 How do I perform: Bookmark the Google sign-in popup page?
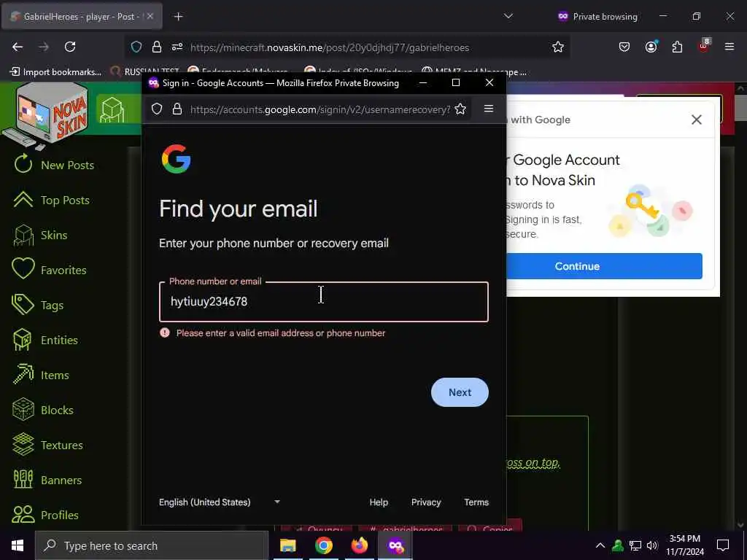pos(460,109)
